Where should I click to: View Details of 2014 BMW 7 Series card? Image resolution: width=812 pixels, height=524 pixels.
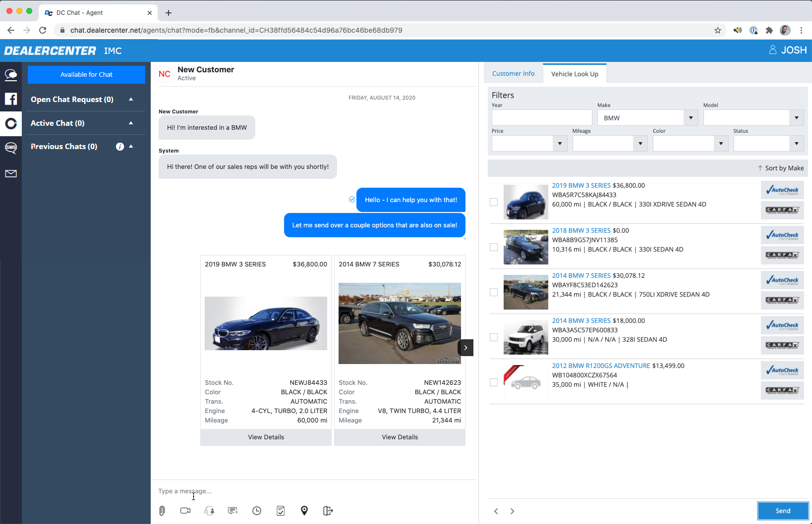[400, 437]
